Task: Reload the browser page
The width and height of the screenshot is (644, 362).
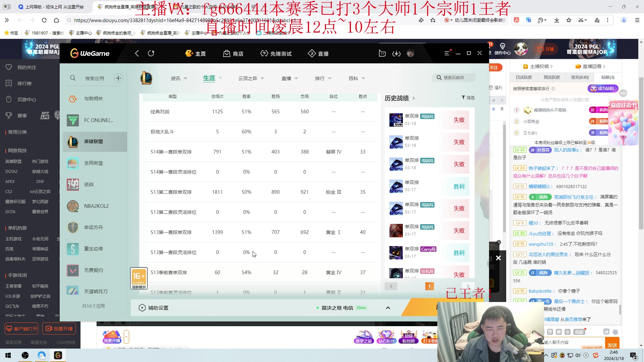Action: coord(44,20)
